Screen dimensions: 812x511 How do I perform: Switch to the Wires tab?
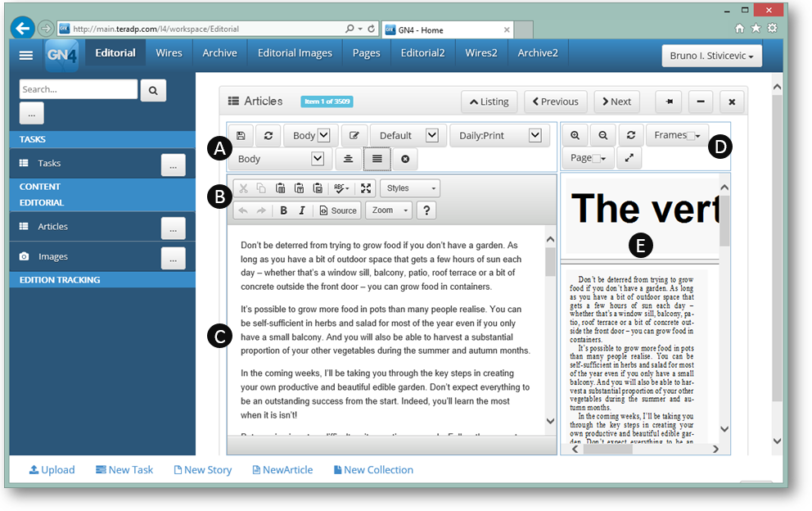(x=169, y=53)
